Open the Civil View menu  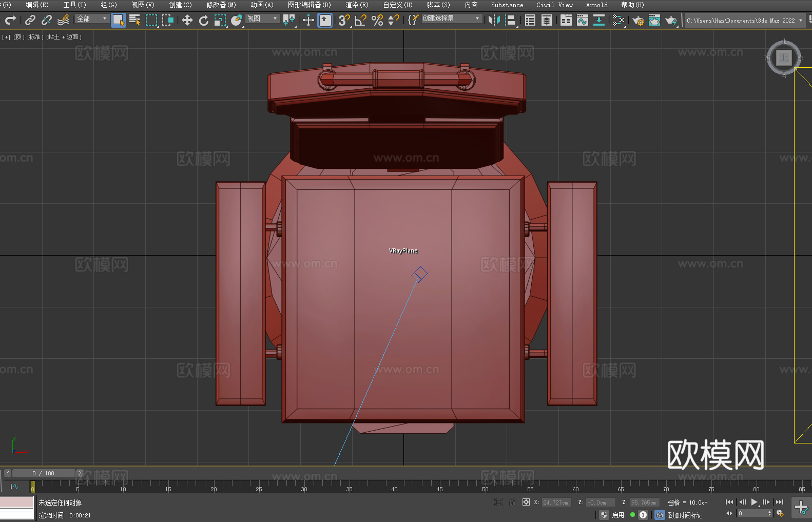coord(554,5)
